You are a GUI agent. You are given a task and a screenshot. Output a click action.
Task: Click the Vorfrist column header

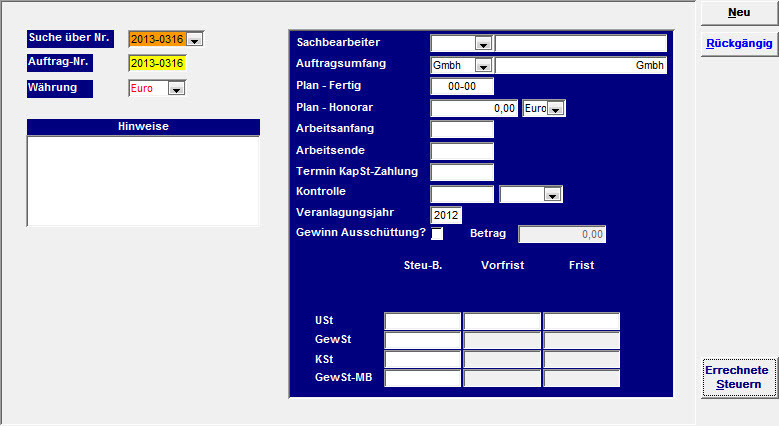coord(502,265)
